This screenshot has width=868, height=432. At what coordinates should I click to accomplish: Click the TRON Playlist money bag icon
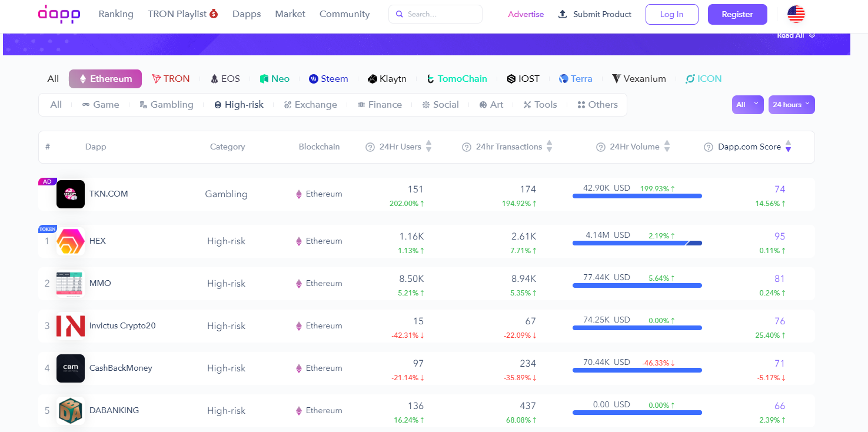coord(214,14)
